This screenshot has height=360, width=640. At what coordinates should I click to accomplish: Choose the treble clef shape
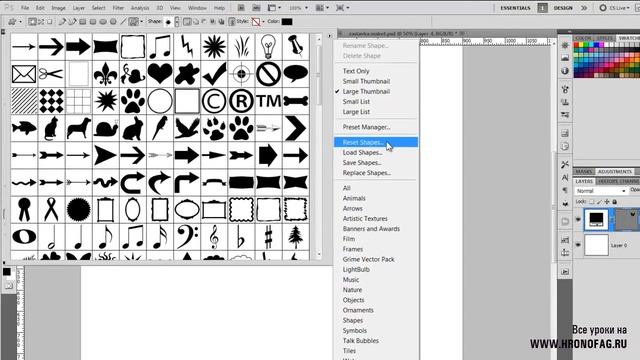coord(214,237)
